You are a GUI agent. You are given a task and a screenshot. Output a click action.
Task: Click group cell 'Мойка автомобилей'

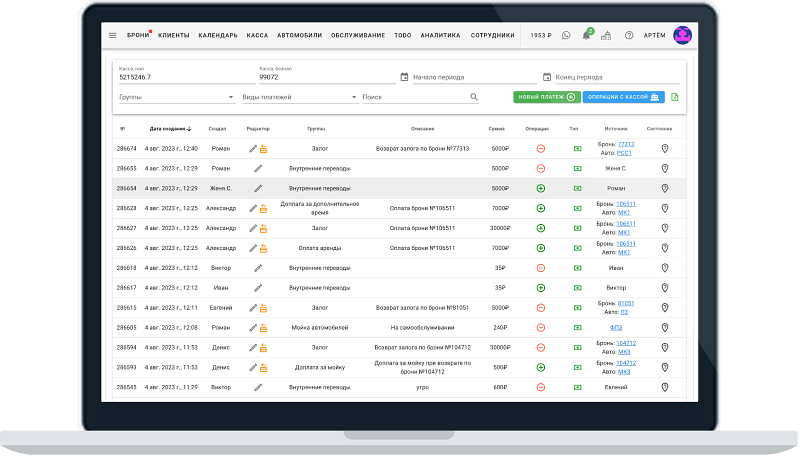pyautogui.click(x=320, y=327)
